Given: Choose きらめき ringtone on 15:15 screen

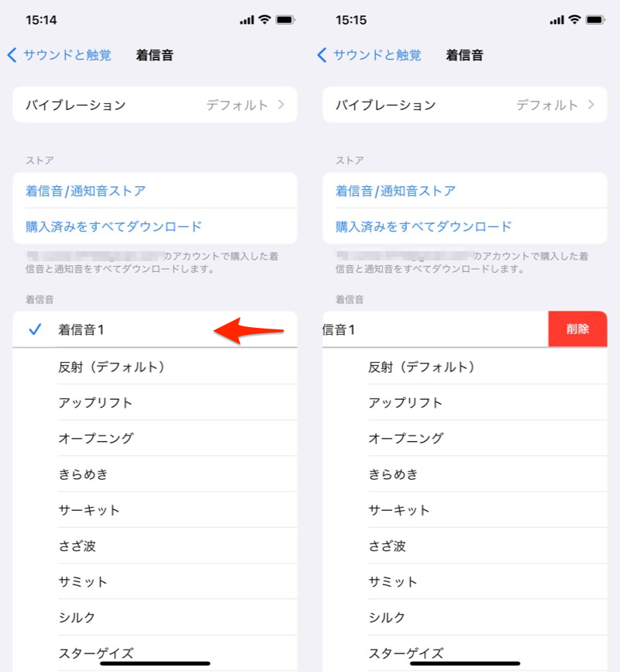Looking at the screenshot, I should pyautogui.click(x=393, y=474).
